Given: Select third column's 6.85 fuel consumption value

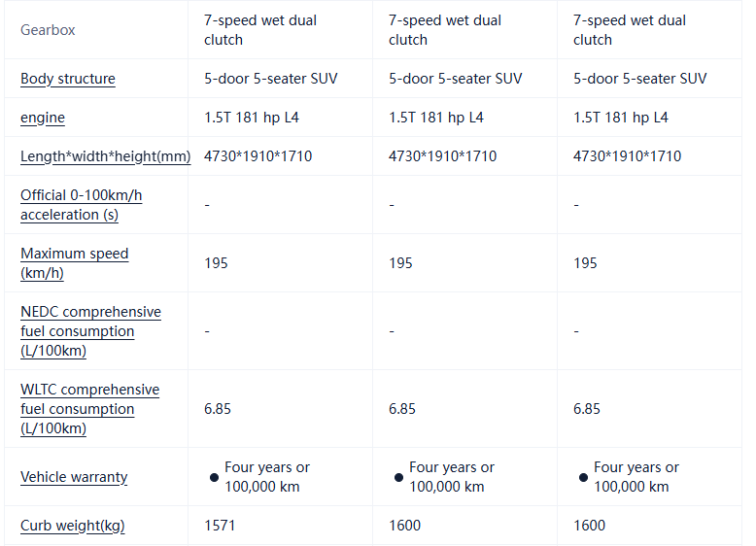Looking at the screenshot, I should point(587,409).
